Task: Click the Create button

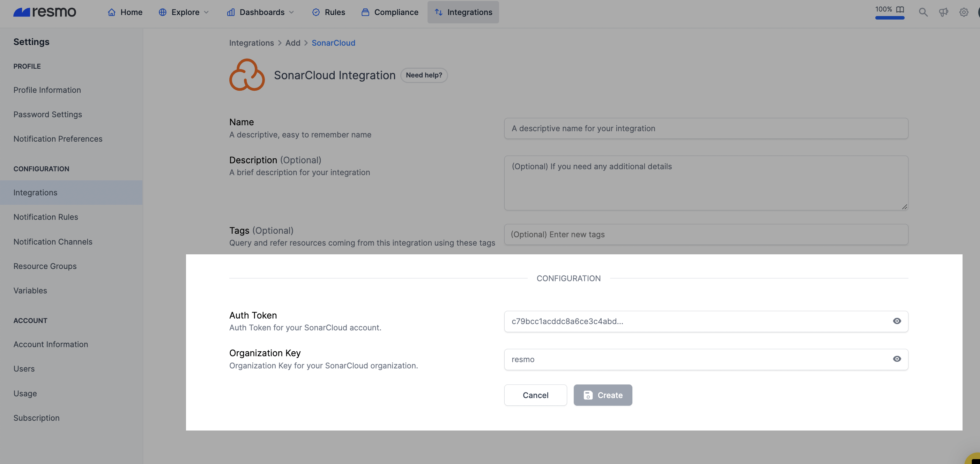Action: click(x=603, y=395)
